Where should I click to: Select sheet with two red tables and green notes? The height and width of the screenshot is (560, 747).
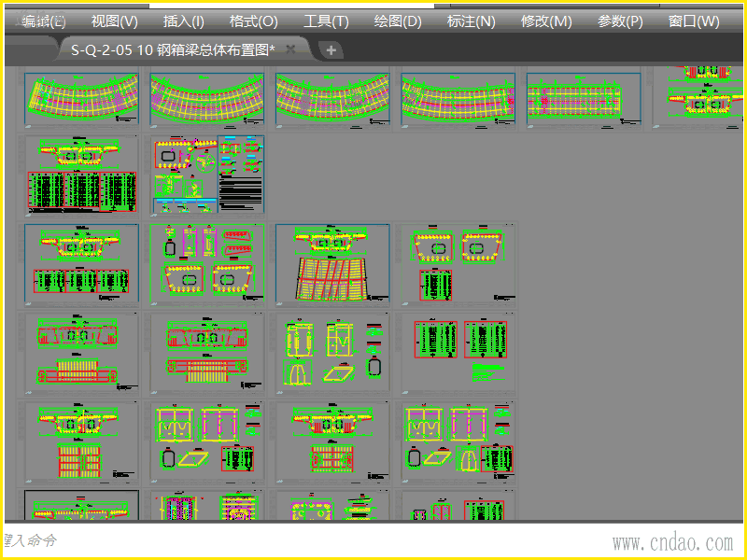point(458,354)
